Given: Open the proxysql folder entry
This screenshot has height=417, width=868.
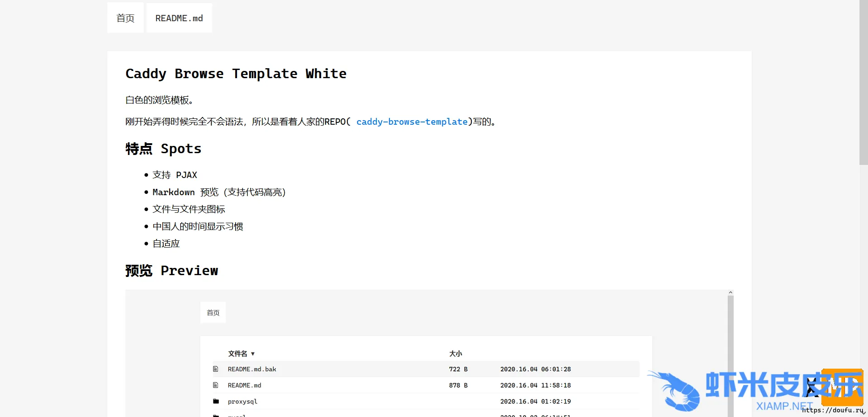Looking at the screenshot, I should point(242,402).
